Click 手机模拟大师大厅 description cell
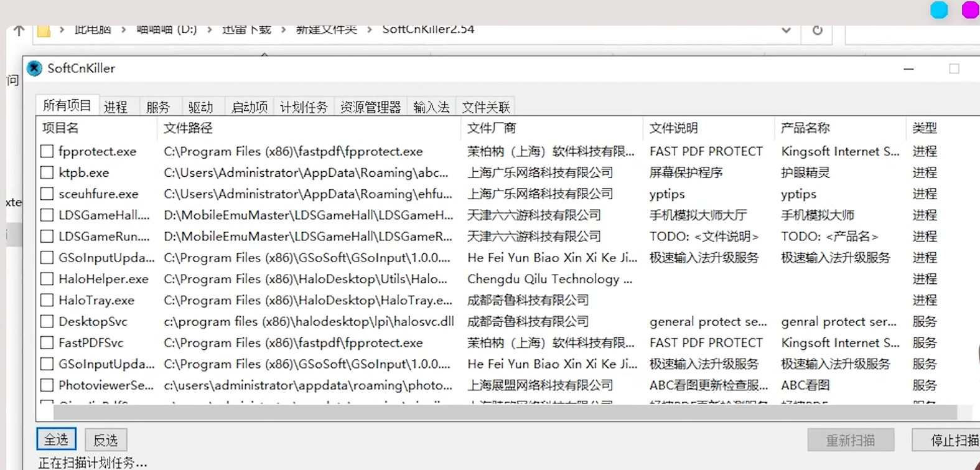The width and height of the screenshot is (980, 470). (x=698, y=215)
